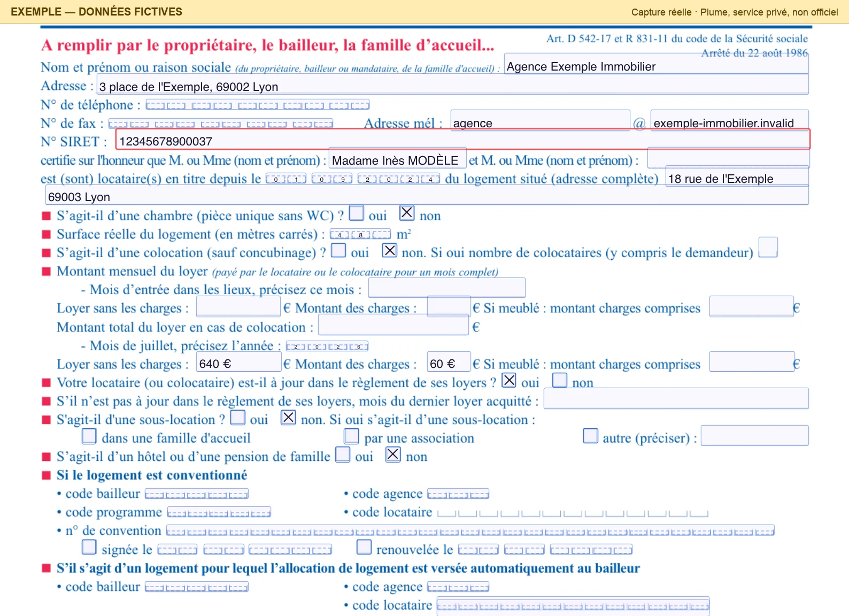Edit the rent field showing '640 €'
The image size is (849, 616).
(x=239, y=362)
